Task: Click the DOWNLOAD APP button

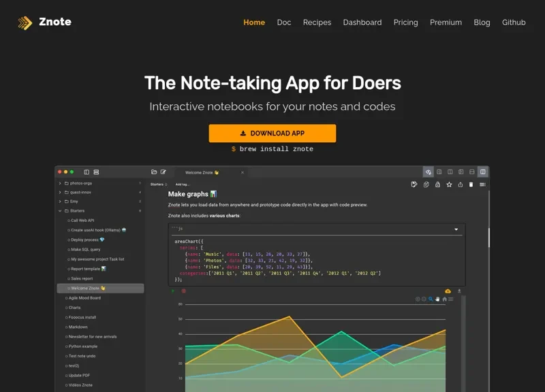Action: [272, 133]
